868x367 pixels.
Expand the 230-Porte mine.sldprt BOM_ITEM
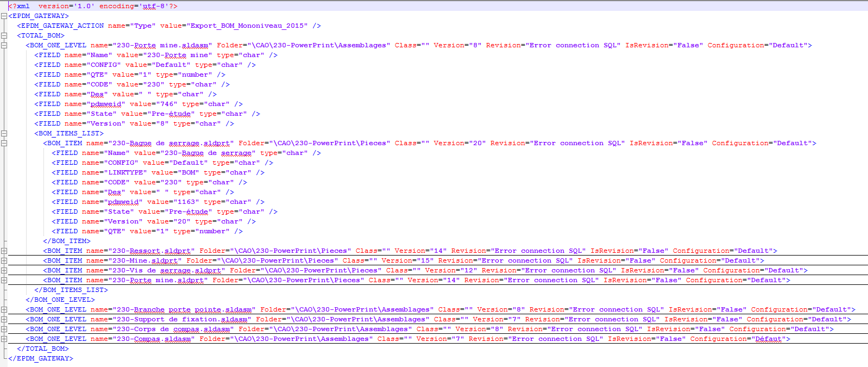pos(4,280)
